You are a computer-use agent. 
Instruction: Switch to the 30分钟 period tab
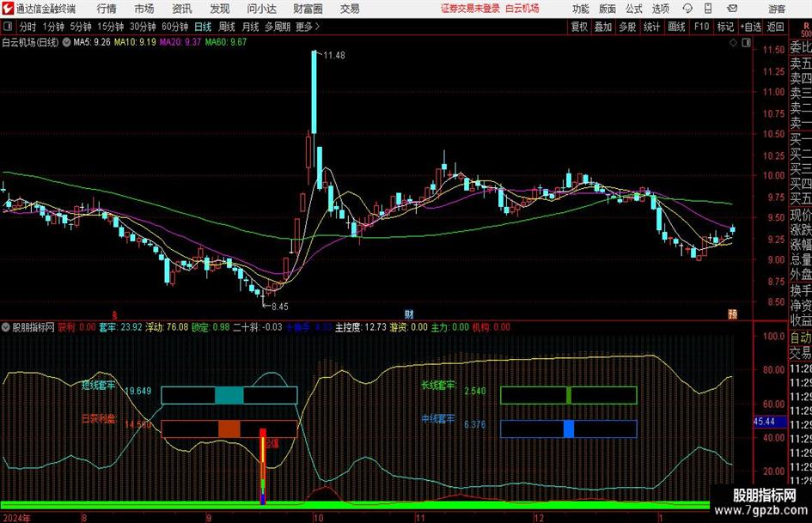coord(143,27)
